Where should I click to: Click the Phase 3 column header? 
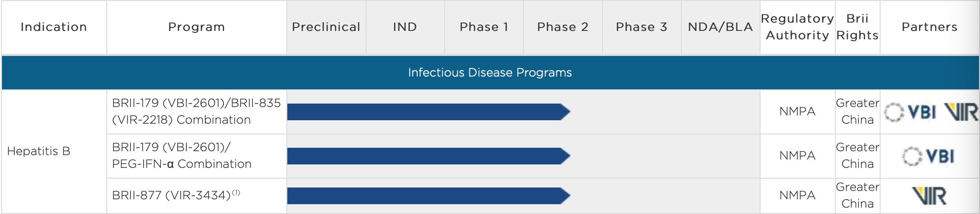click(x=641, y=27)
